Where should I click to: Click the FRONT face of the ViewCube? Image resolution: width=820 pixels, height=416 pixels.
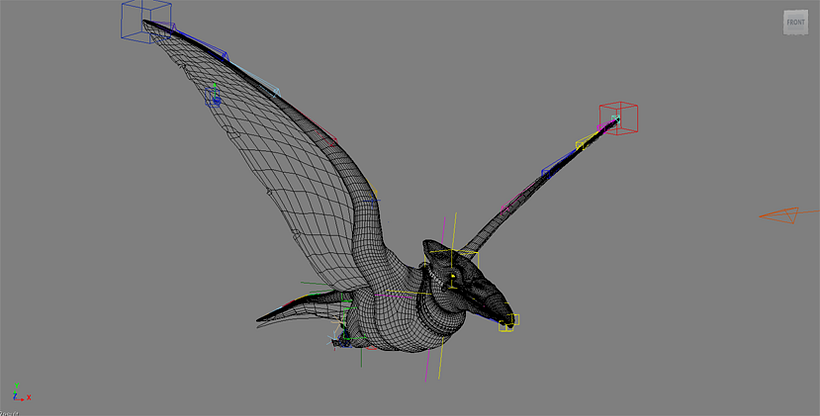[x=795, y=23]
